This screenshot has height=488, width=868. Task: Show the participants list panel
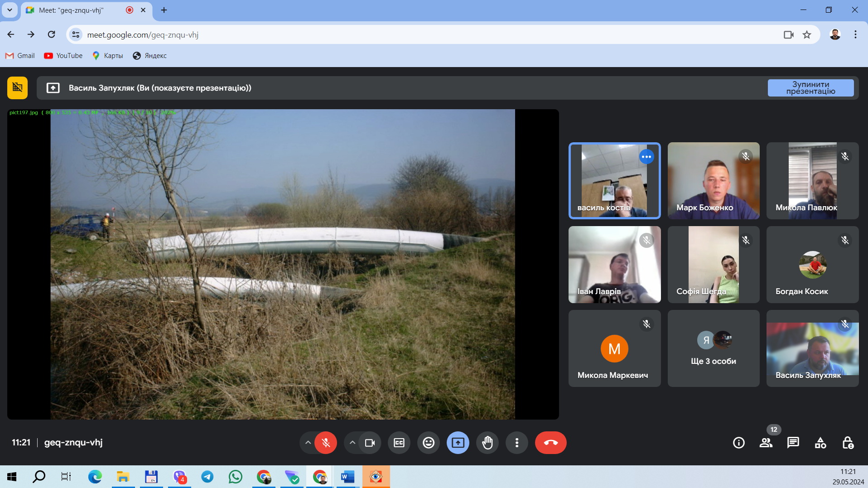click(766, 443)
